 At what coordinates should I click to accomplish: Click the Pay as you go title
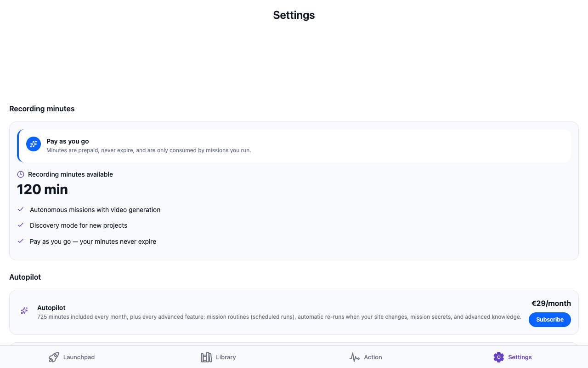coord(68,141)
